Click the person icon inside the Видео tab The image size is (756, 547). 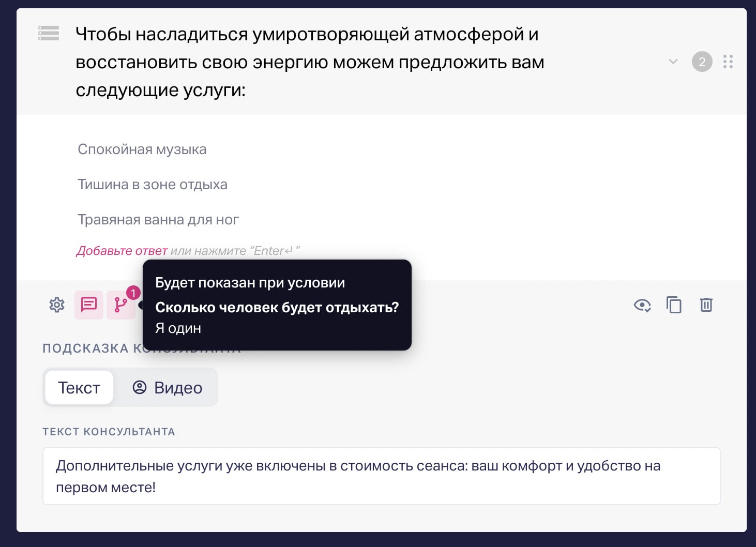[139, 387]
